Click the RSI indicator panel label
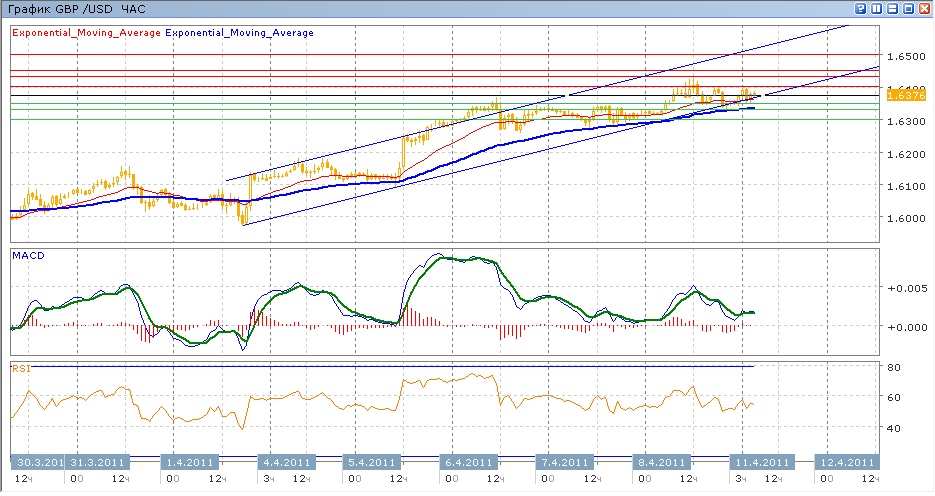Image resolution: width=935 pixels, height=496 pixels. [x=21, y=369]
